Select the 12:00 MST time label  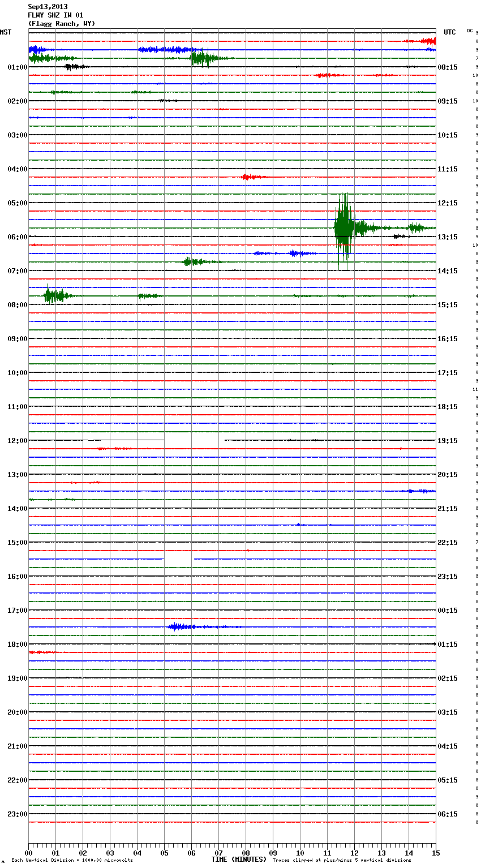[x=18, y=441]
